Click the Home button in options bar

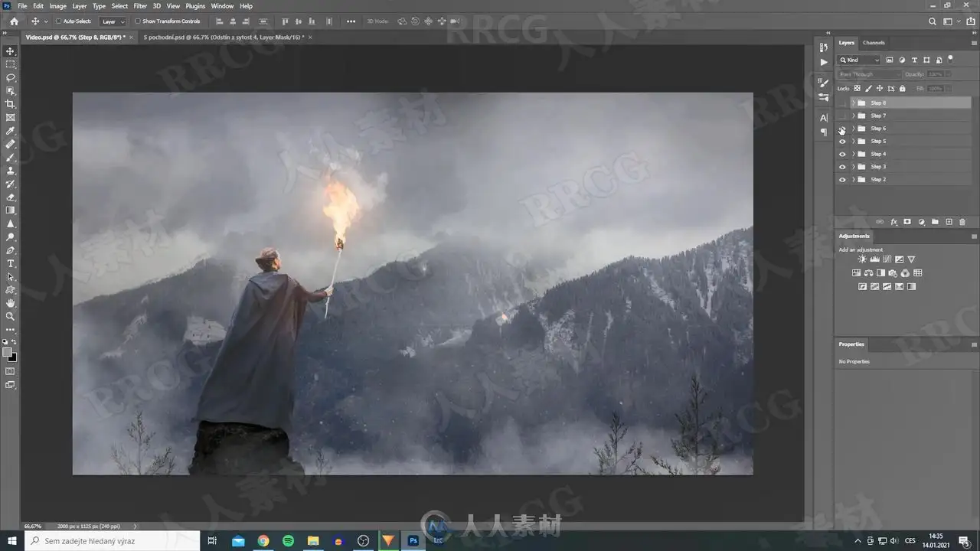[x=14, y=21]
